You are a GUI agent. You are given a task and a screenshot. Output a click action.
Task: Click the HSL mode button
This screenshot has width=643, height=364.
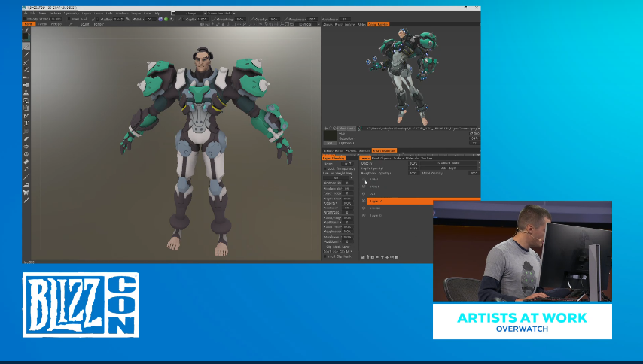click(330, 144)
